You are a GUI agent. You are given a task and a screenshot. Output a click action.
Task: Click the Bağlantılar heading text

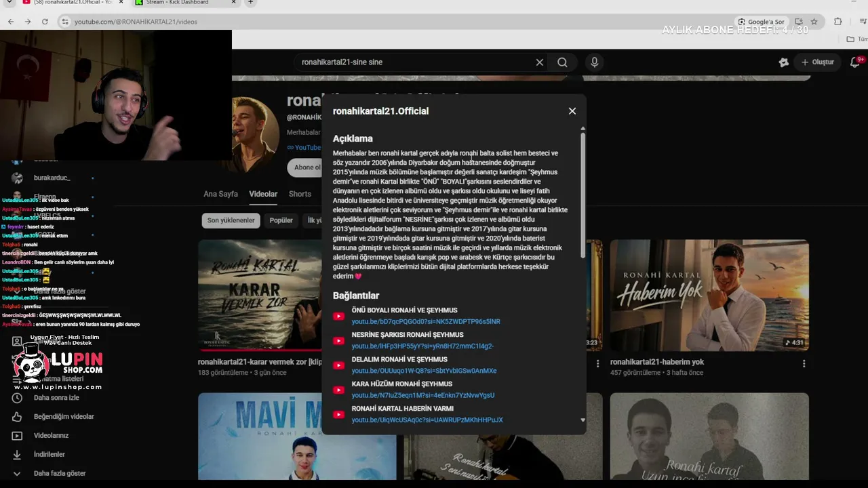click(x=356, y=296)
